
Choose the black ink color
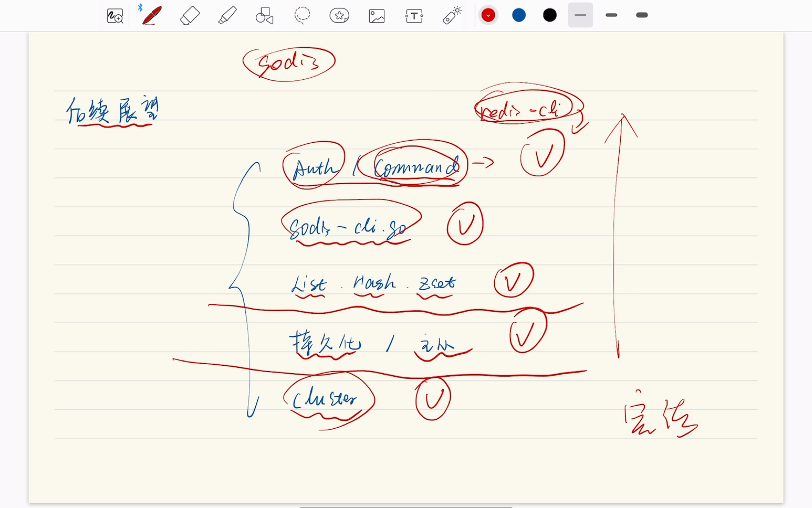[549, 15]
